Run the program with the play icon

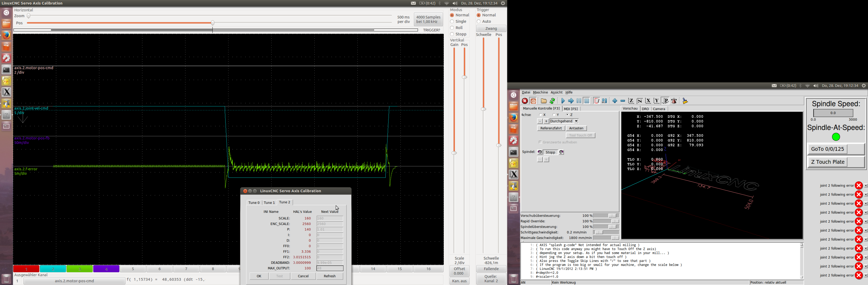point(563,101)
